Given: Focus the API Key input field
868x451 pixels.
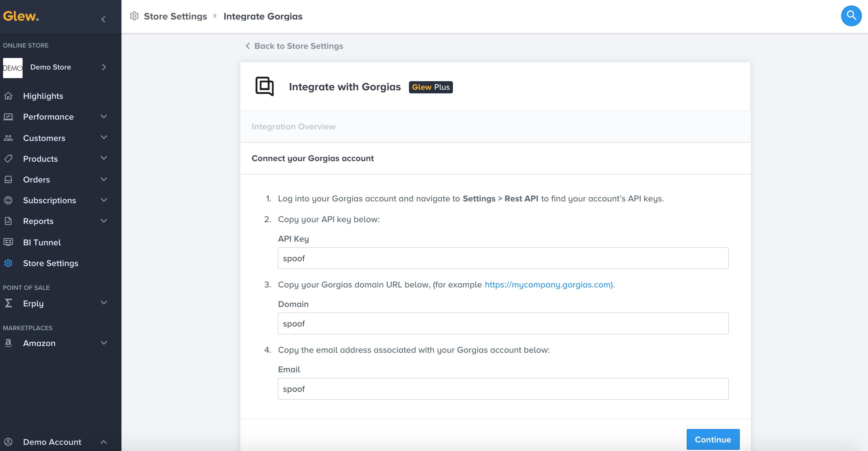Looking at the screenshot, I should click(503, 258).
